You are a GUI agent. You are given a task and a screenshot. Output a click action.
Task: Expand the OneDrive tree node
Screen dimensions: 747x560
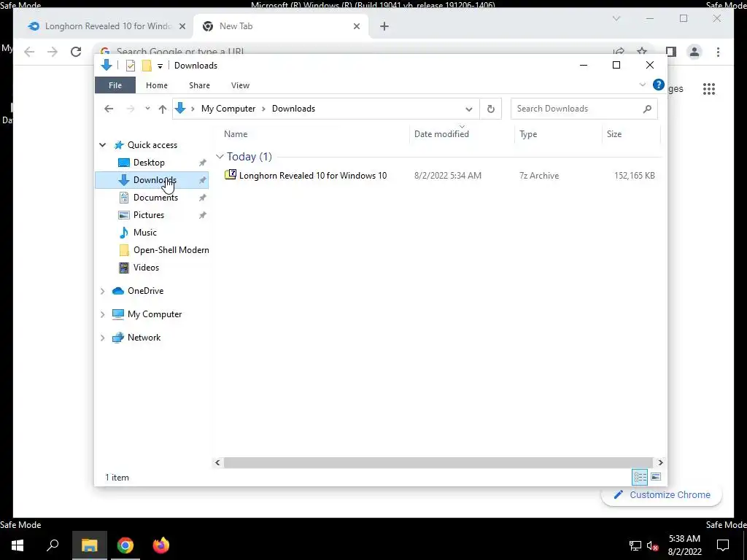point(102,291)
